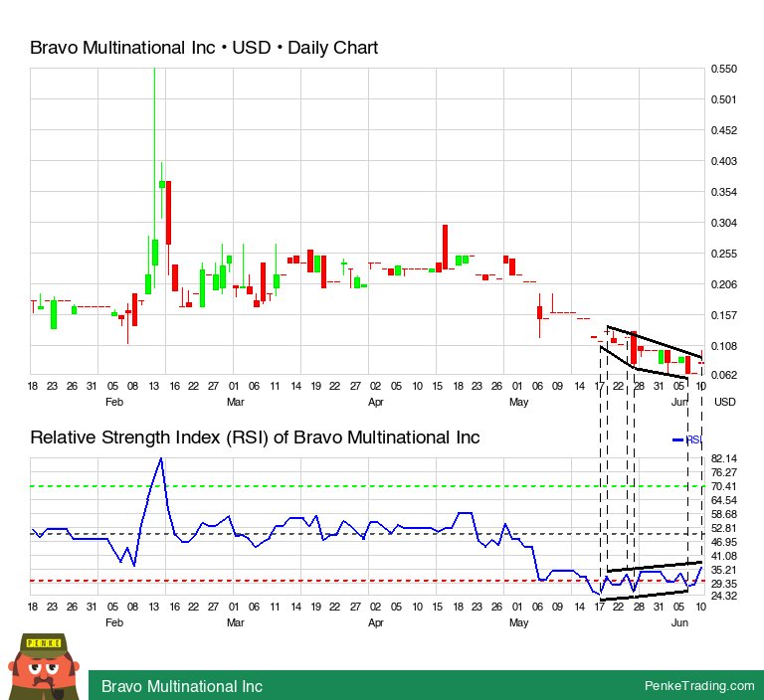
Task: Click the 0.304 price axis label
Action: pyautogui.click(x=724, y=223)
